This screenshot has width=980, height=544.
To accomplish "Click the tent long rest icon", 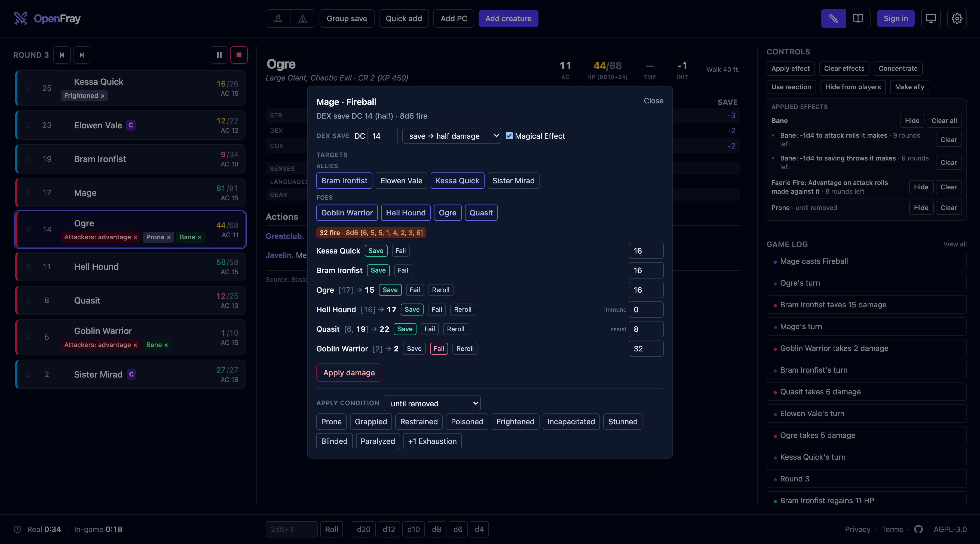I will (x=302, y=18).
